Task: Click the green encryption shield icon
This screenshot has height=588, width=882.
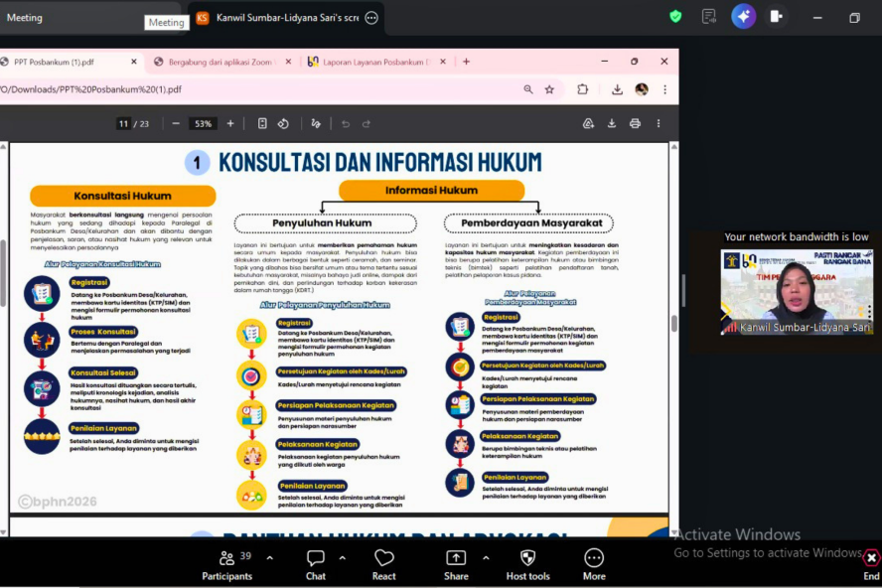Action: pos(675,17)
